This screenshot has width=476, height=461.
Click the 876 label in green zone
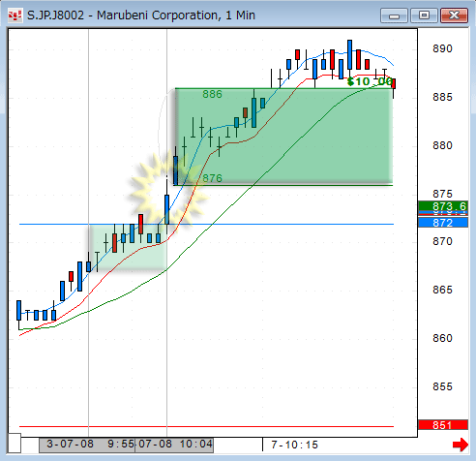212,178
